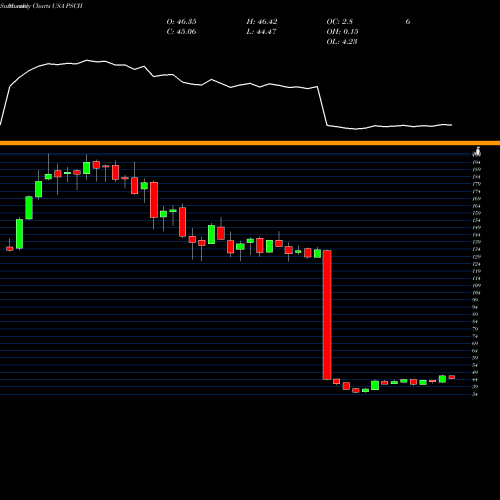Click the 179 price axis label
Viewport: 500px width, 500px height.
pos(476,184)
